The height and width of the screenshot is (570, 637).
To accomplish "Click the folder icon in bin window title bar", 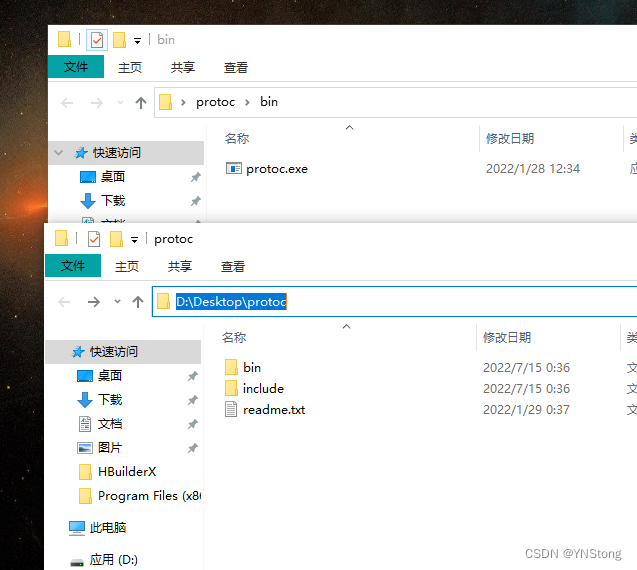I will [x=64, y=39].
